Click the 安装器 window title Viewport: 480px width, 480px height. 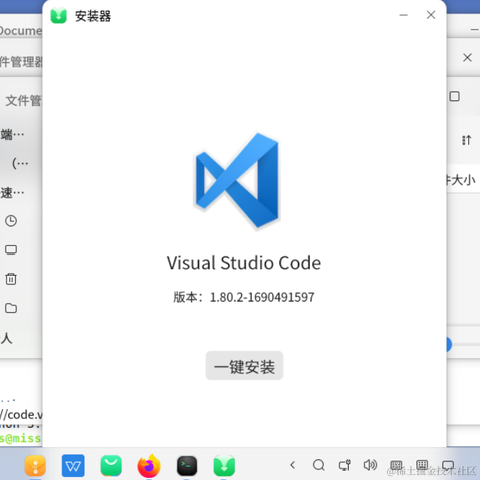coord(93,16)
